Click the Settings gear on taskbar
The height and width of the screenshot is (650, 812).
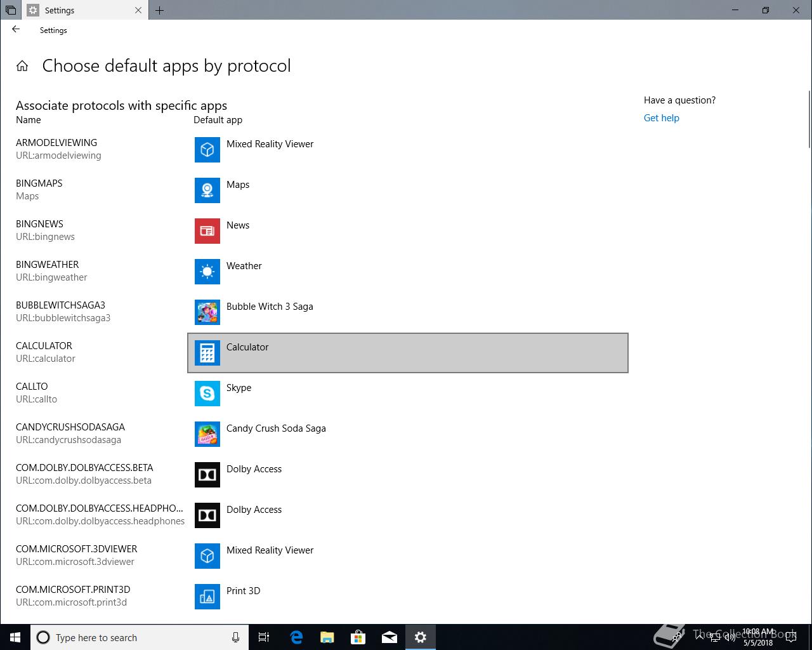click(421, 637)
